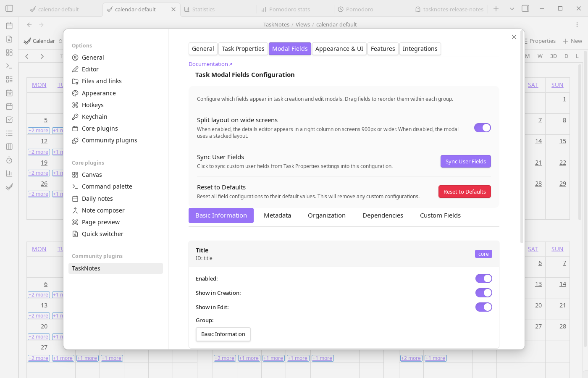Click the file search icon in the left ribbon

(9, 39)
